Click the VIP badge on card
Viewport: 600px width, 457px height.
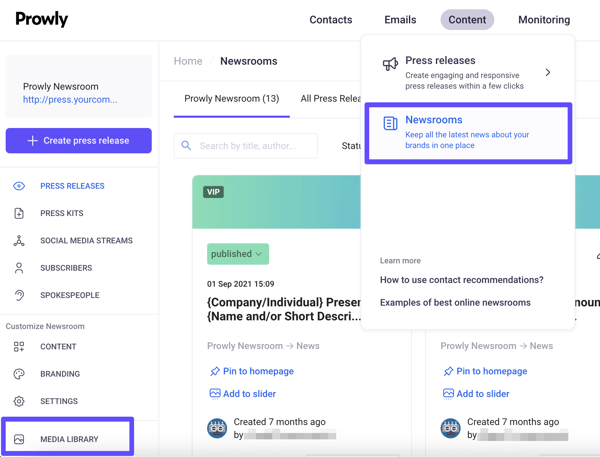(213, 192)
